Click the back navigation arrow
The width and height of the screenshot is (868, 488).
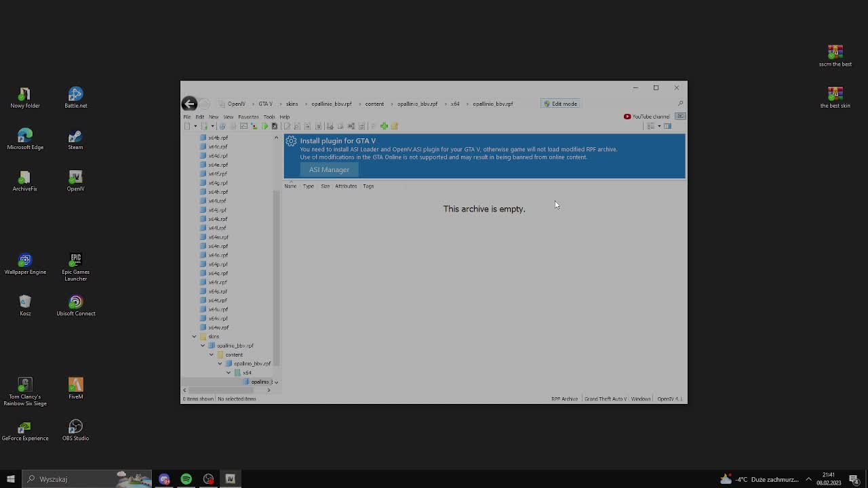tap(189, 103)
